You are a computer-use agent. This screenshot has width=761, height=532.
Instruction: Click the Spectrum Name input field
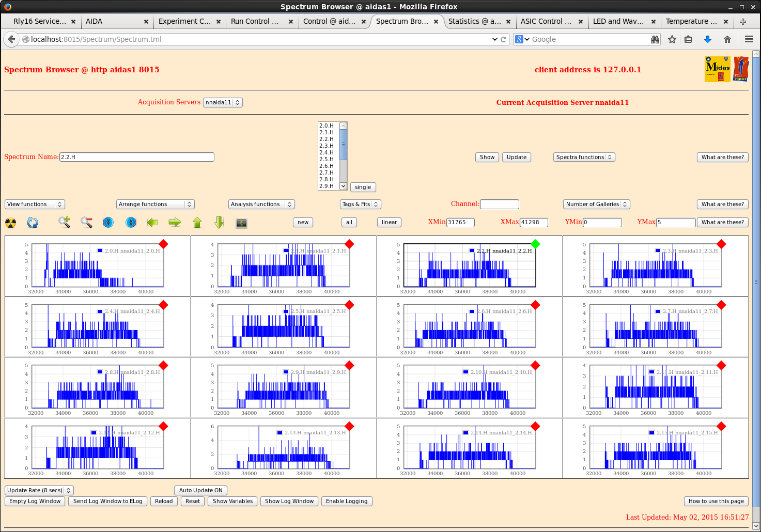pos(137,157)
